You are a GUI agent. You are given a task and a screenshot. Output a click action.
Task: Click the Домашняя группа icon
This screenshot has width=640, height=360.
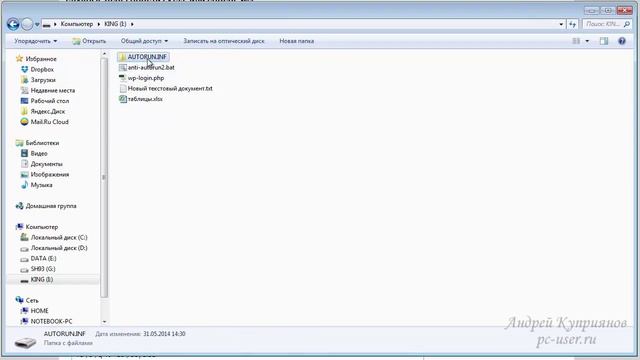(19, 206)
